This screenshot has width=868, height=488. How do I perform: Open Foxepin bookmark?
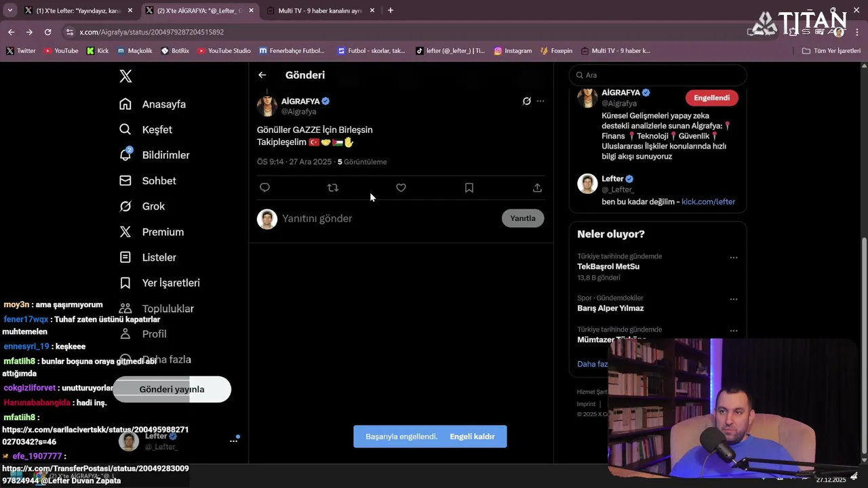pyautogui.click(x=557, y=51)
